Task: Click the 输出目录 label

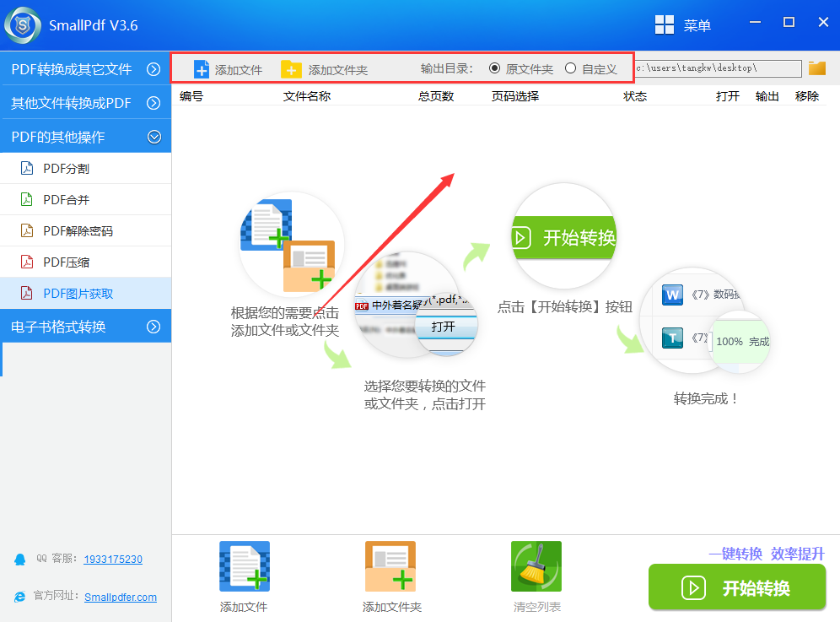Action: click(447, 68)
